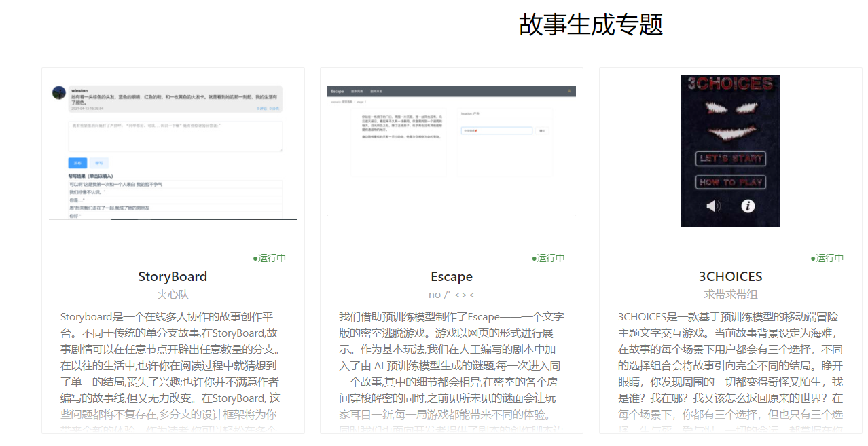Click the text area in StoryBoard preview

coord(175,136)
